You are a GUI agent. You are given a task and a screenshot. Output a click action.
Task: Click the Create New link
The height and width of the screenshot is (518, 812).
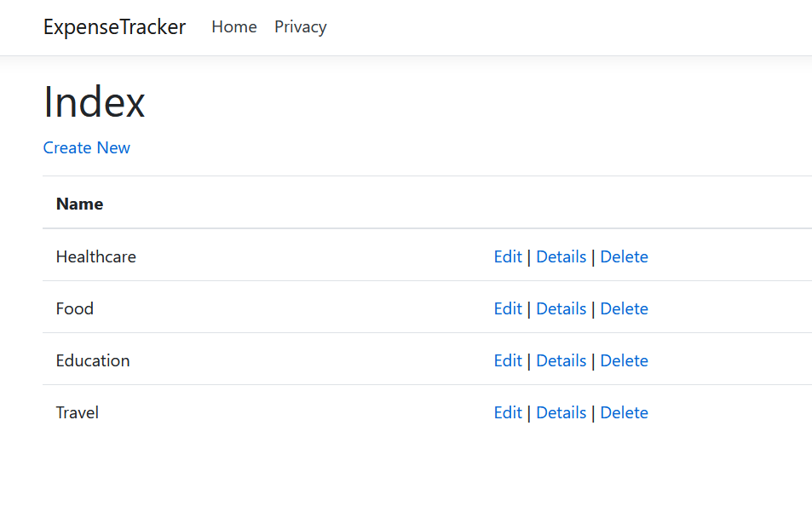(x=87, y=148)
